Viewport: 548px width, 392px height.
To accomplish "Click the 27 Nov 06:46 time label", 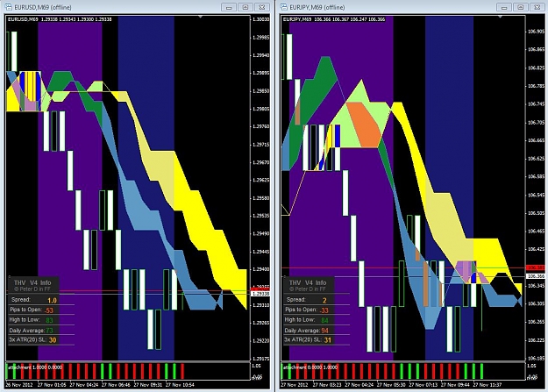I will click(116, 385).
